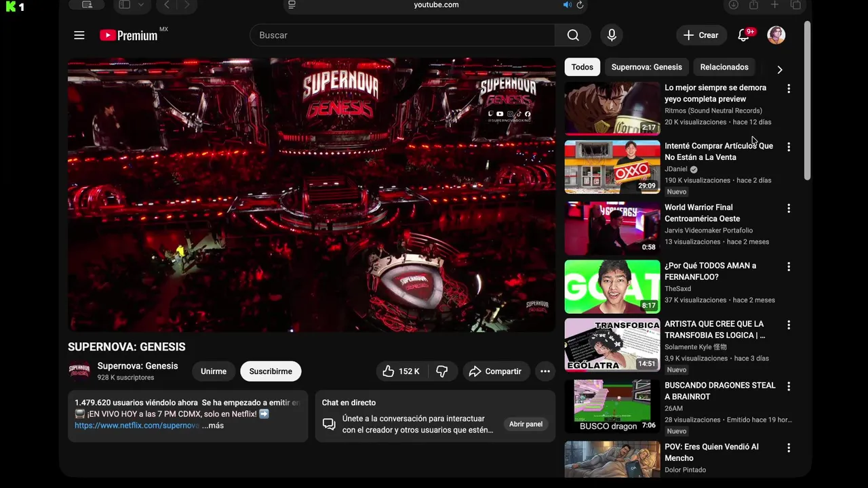Dislike the video with thumbs down
Viewport: 868px width, 488px height.
tap(442, 371)
